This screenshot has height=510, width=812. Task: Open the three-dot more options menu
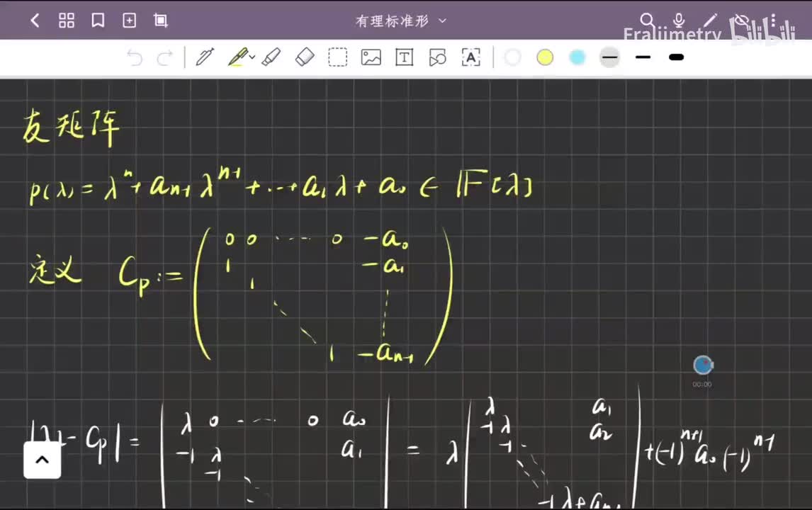[773, 21]
